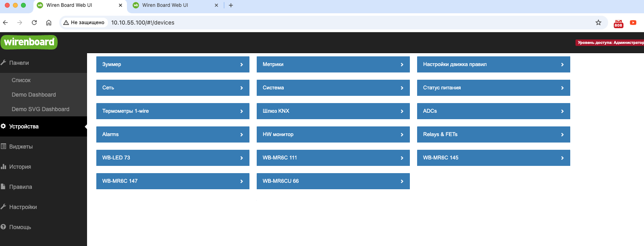Click the red 808 extension icon
644x246 pixels.
point(619,23)
